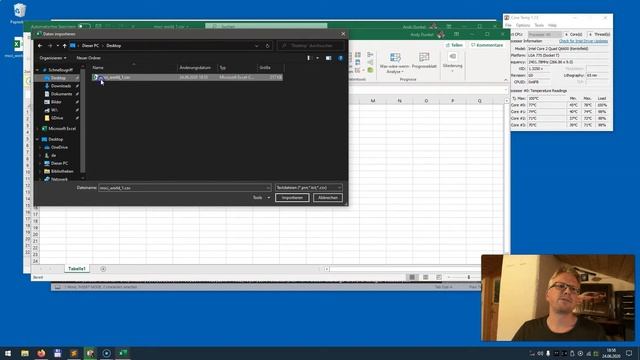Image resolution: width=640 pixels, height=360 pixels.
Task: Select Desktop under Schnellzugriff
Action: click(58, 78)
